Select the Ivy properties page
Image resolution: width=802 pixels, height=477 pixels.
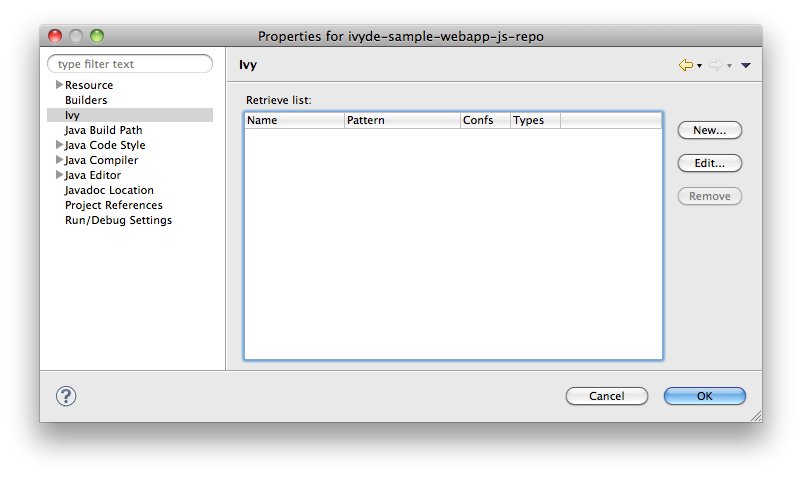tap(72, 115)
